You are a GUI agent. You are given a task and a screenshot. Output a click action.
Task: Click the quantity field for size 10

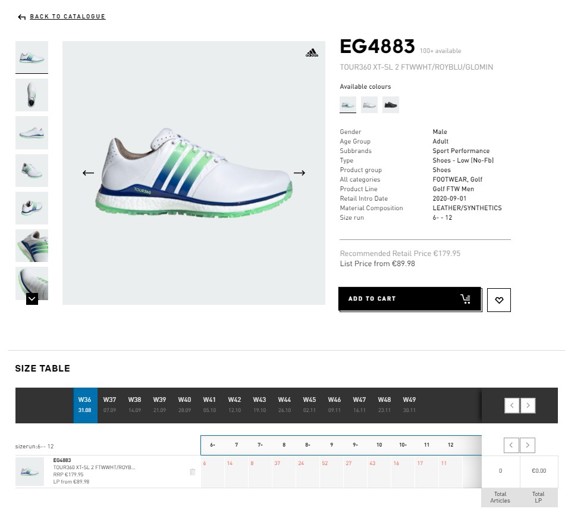tap(379, 472)
